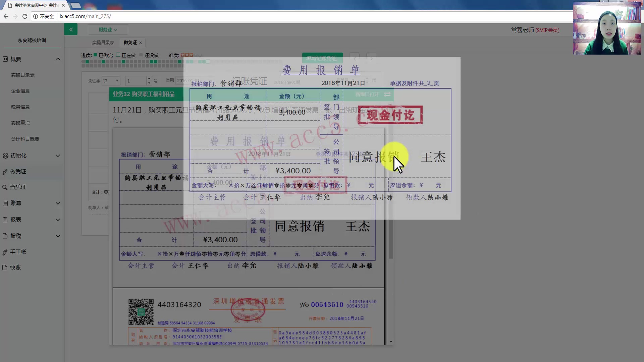Switch to the 实操目录表 tab

pyautogui.click(x=103, y=43)
